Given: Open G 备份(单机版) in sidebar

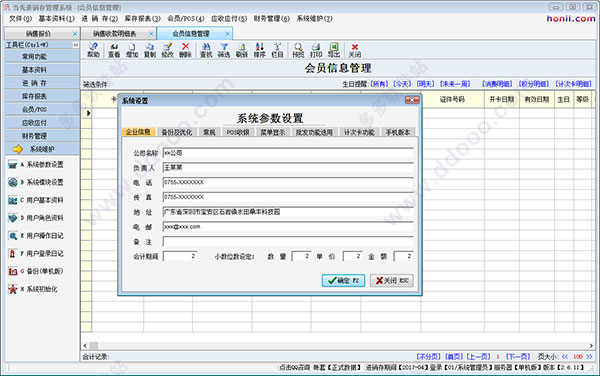Looking at the screenshot, I should click(x=36, y=271).
